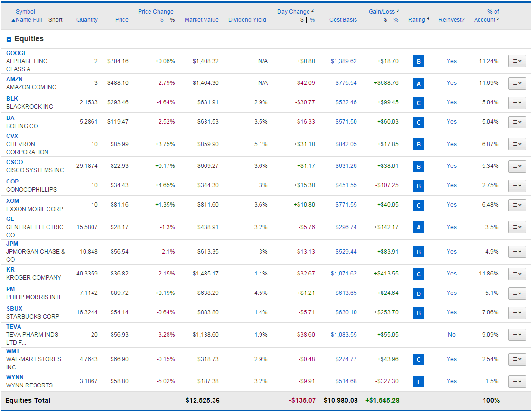Open GOOGL cost basis $1,389.62
532x412 pixels.
(x=344, y=61)
